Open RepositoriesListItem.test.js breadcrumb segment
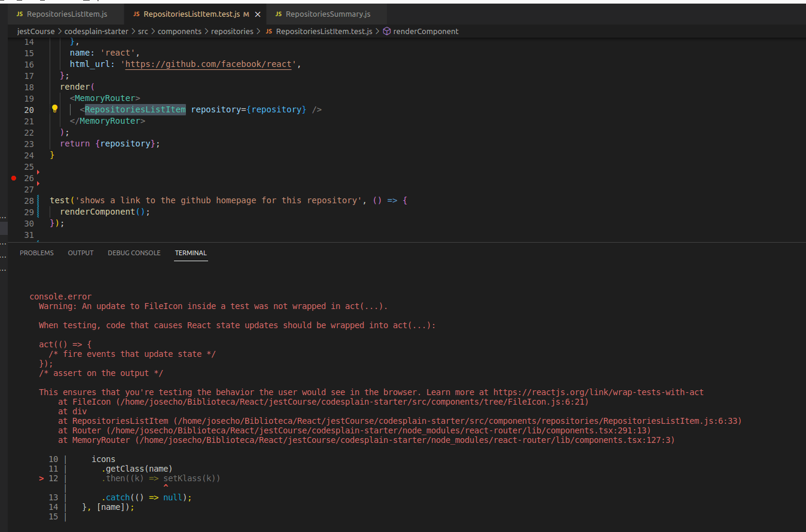The width and height of the screenshot is (806, 532). tap(324, 31)
